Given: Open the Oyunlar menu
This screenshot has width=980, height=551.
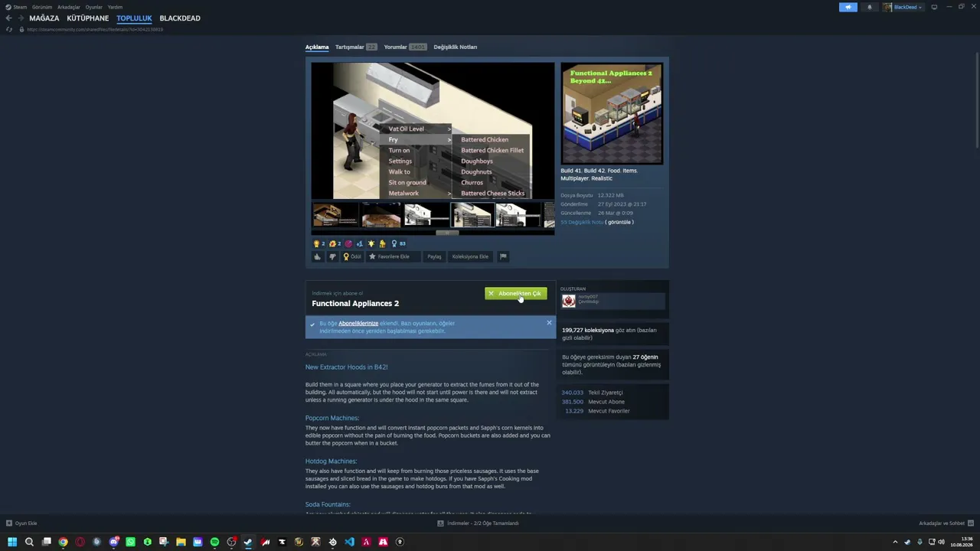Looking at the screenshot, I should [x=94, y=7].
